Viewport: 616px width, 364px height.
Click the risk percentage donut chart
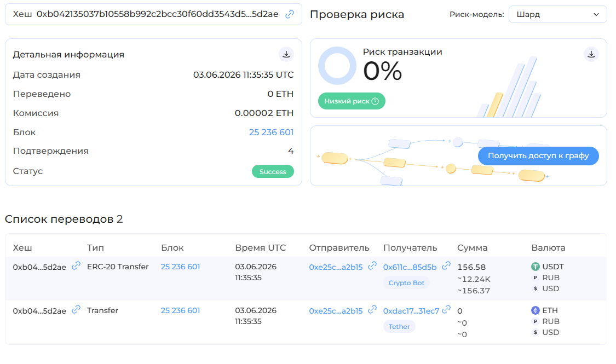[337, 66]
